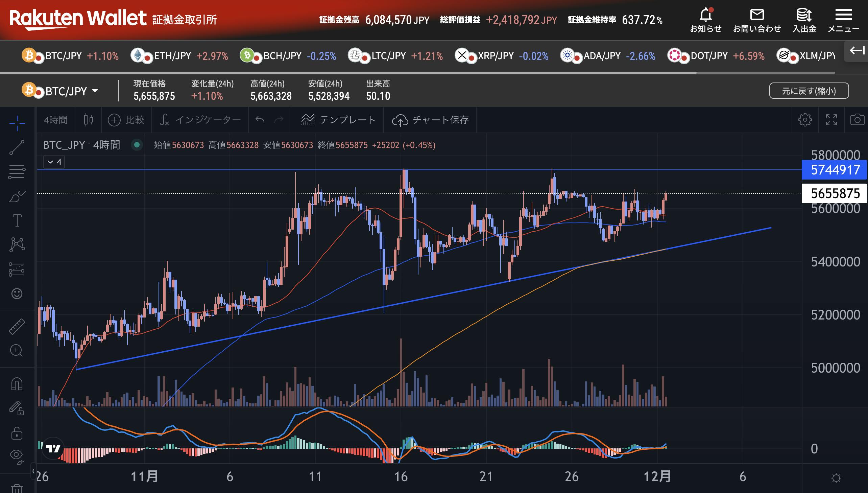Expand the collapsed indicator legend
868x493 pixels.
pyautogui.click(x=54, y=162)
